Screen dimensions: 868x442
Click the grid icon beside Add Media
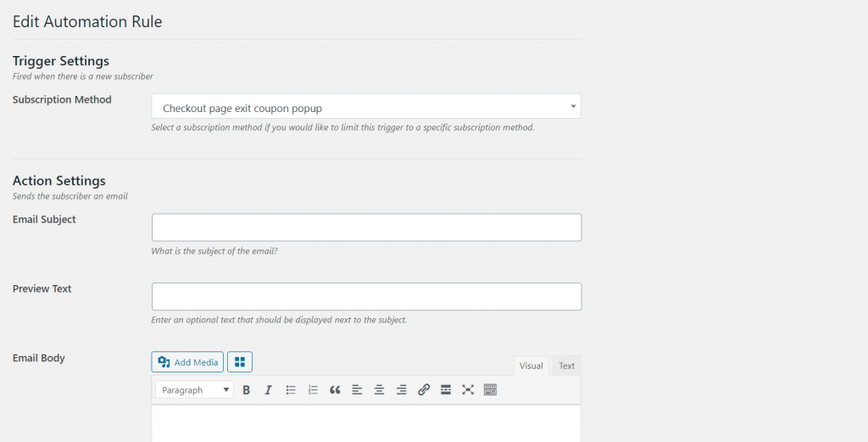[240, 362]
